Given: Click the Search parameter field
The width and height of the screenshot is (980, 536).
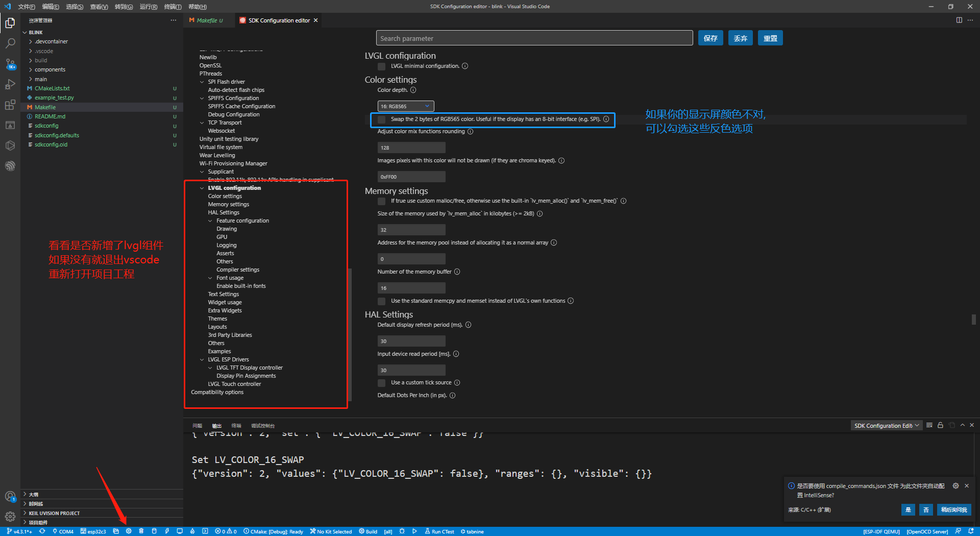Looking at the screenshot, I should (x=534, y=38).
